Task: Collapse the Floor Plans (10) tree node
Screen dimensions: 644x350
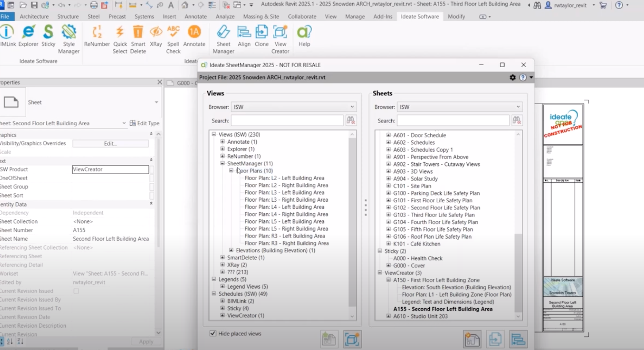Action: 231,171
